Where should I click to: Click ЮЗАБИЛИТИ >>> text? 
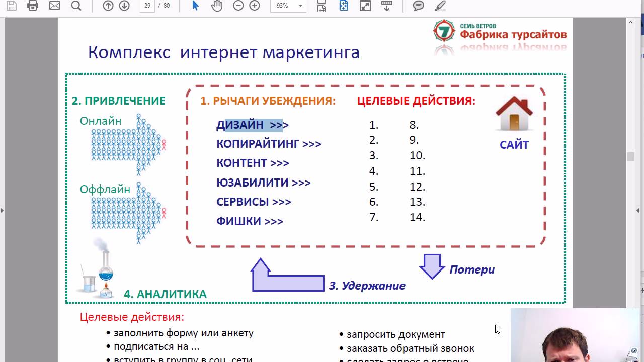pos(264,183)
